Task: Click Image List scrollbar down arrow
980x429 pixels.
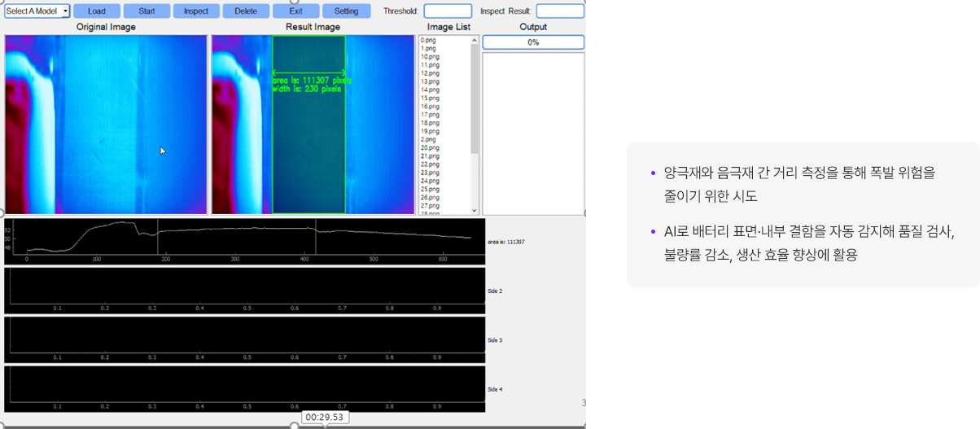Action: pyautogui.click(x=475, y=210)
